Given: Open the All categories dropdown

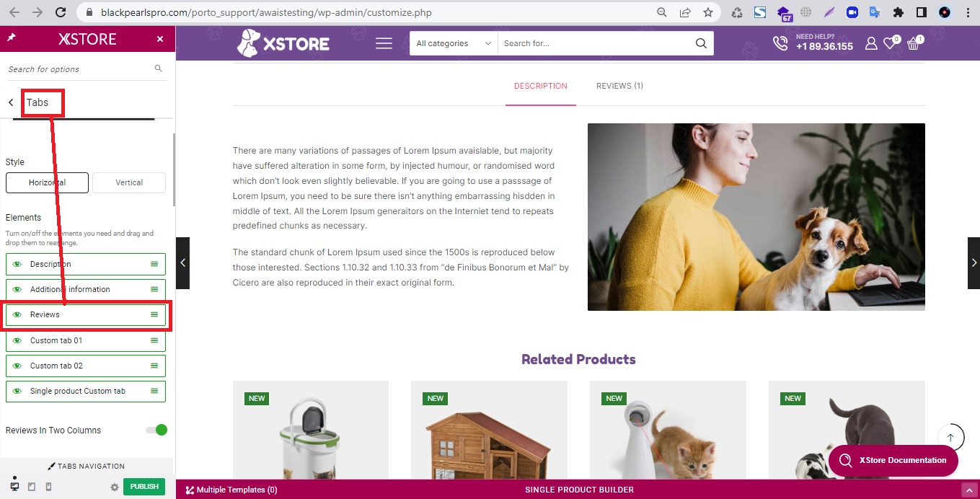Looking at the screenshot, I should click(454, 43).
